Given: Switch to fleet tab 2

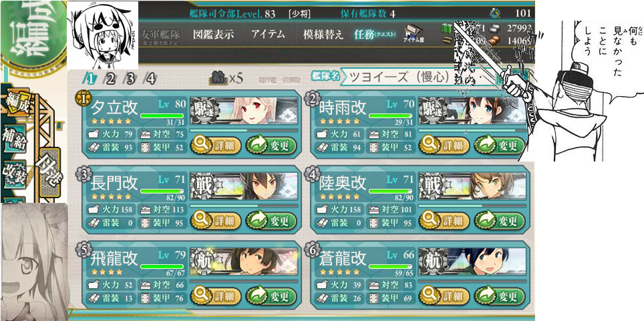Looking at the screenshot, I should 110,78.
